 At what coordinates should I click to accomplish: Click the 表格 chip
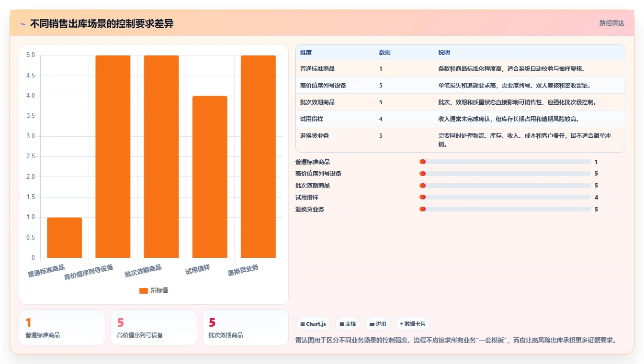tap(348, 324)
